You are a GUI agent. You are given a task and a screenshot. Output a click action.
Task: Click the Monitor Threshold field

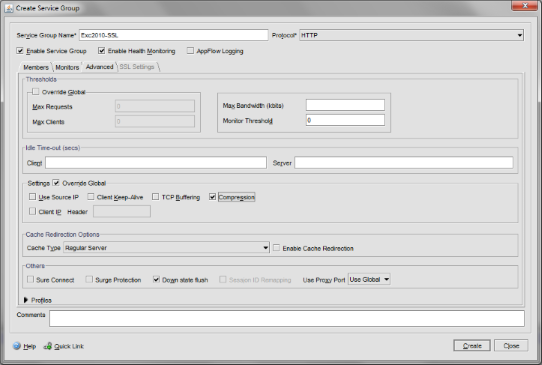tap(345, 120)
